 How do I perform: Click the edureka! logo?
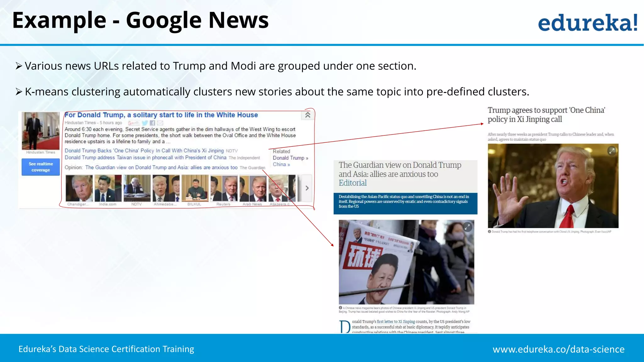[x=588, y=23]
